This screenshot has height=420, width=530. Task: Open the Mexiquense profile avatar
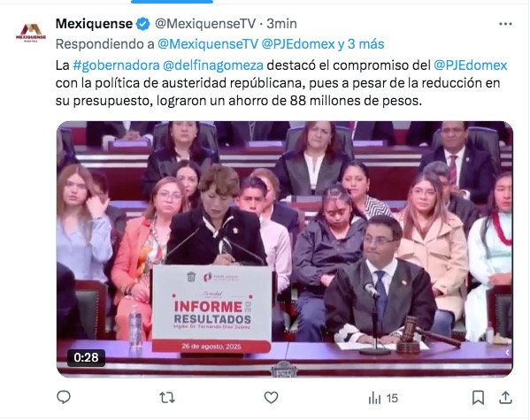pyautogui.click(x=31, y=33)
